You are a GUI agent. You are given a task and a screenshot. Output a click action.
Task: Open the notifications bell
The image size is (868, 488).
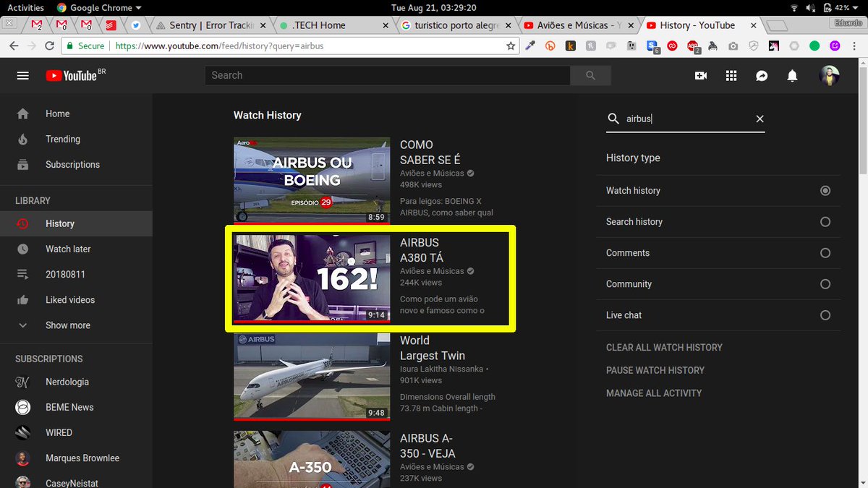[792, 75]
